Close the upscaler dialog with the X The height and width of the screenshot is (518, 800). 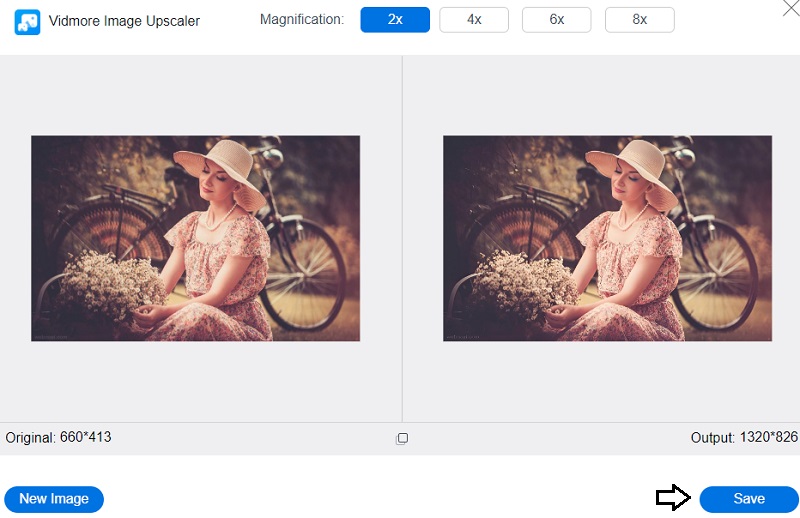tap(788, 9)
